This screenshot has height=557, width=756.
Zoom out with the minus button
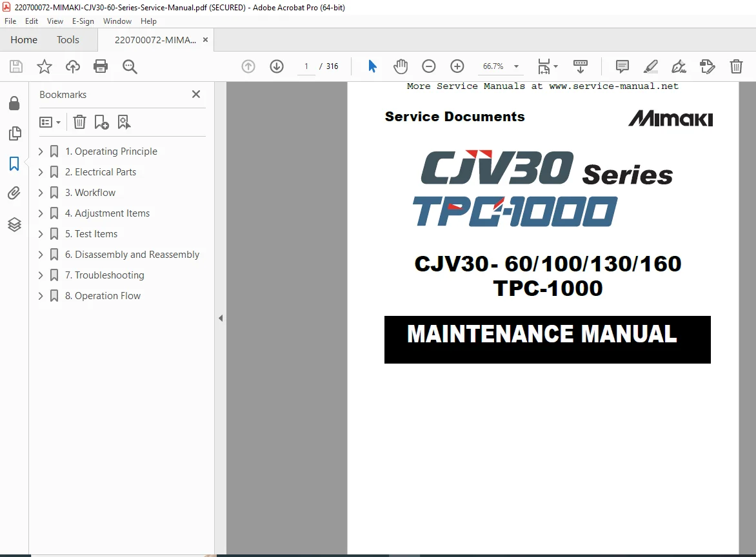click(428, 66)
